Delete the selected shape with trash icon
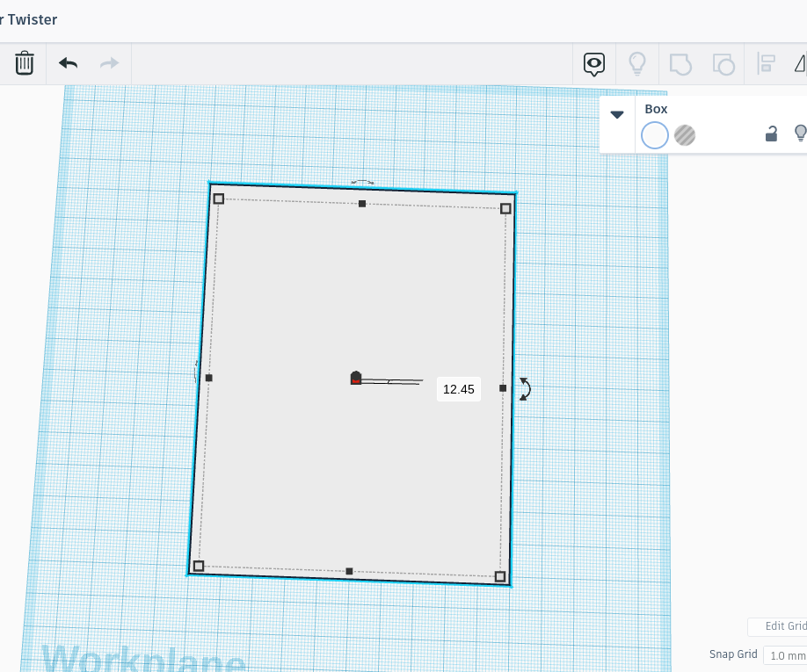This screenshot has height=672, width=807. (25, 63)
